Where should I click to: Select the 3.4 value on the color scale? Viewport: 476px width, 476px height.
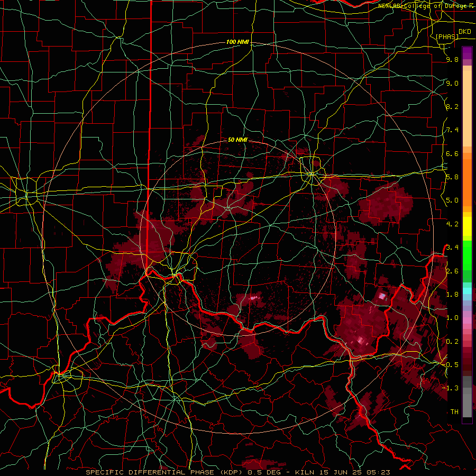[x=452, y=247]
